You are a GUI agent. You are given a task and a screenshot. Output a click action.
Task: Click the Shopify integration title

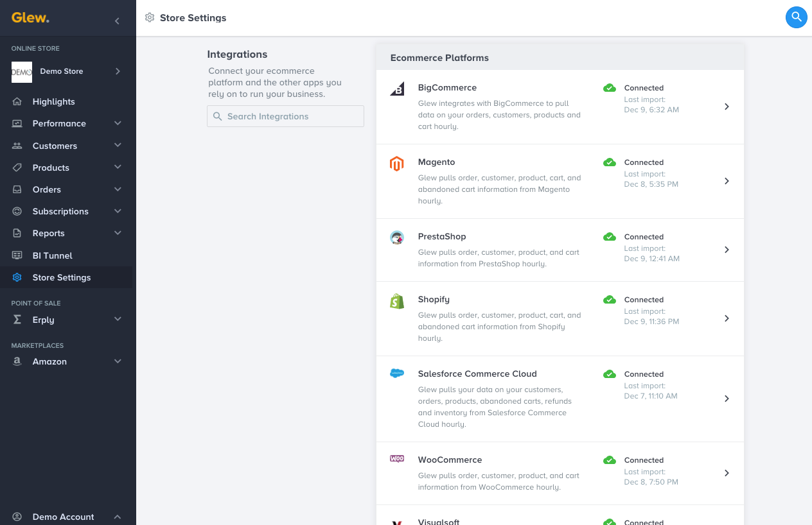tap(434, 300)
